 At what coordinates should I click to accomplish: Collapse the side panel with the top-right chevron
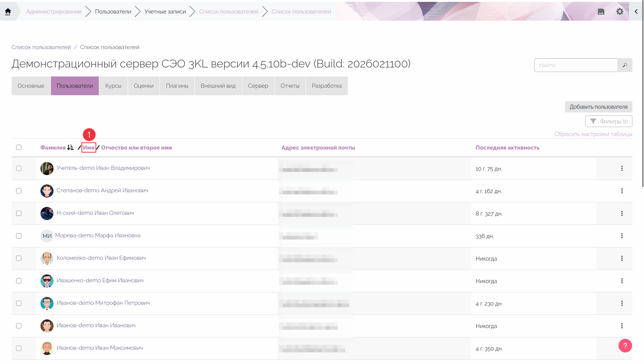pos(636,12)
